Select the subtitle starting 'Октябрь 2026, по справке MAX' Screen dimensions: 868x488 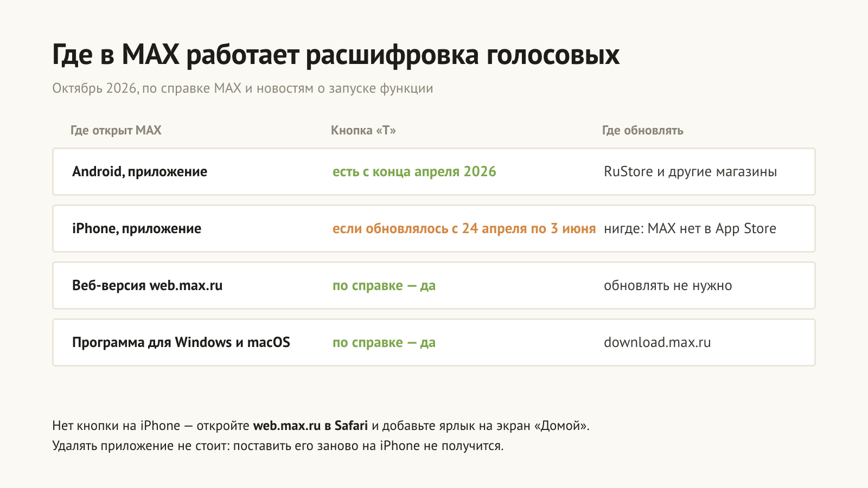[x=242, y=88]
